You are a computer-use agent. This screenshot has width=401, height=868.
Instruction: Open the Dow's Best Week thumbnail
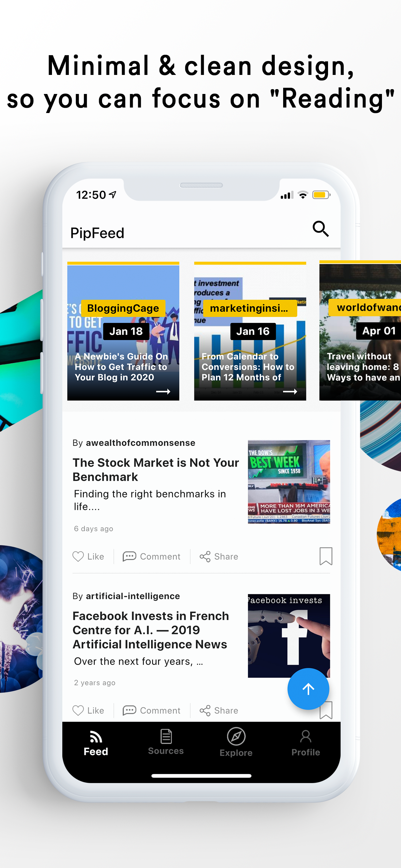(x=289, y=482)
